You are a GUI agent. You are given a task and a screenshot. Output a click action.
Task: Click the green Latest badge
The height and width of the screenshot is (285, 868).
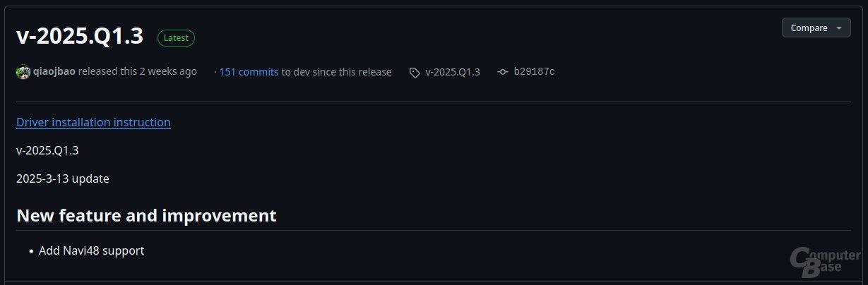pyautogui.click(x=176, y=38)
